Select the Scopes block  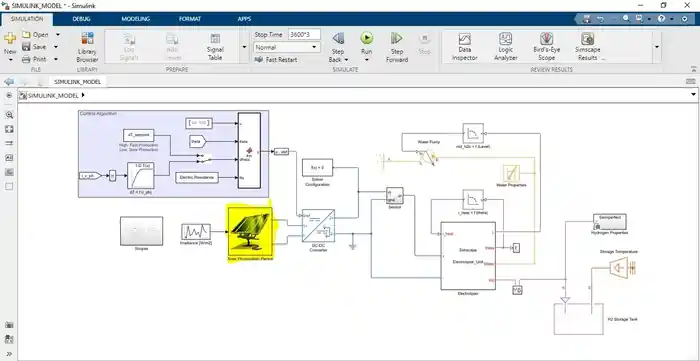(x=142, y=231)
